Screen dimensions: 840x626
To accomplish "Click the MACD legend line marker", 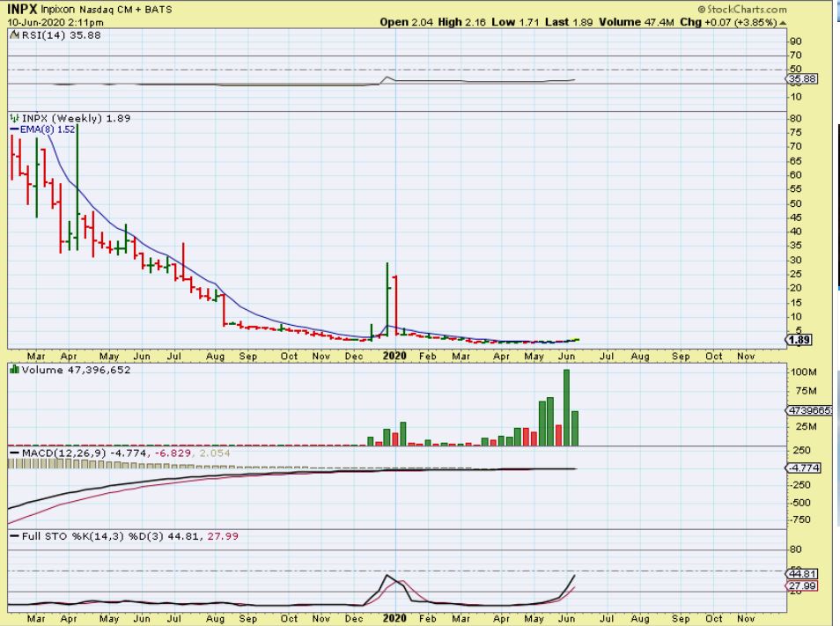I will coord(13,453).
